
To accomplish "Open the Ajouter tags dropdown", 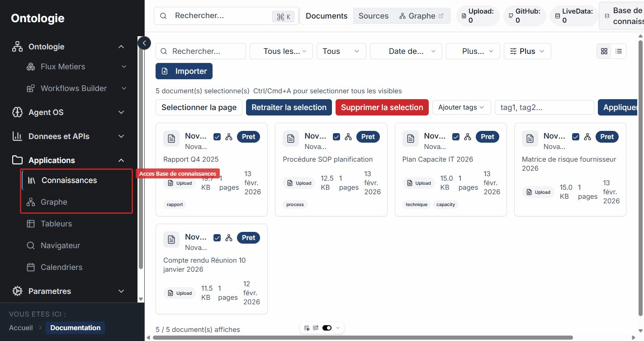I will coord(461,107).
